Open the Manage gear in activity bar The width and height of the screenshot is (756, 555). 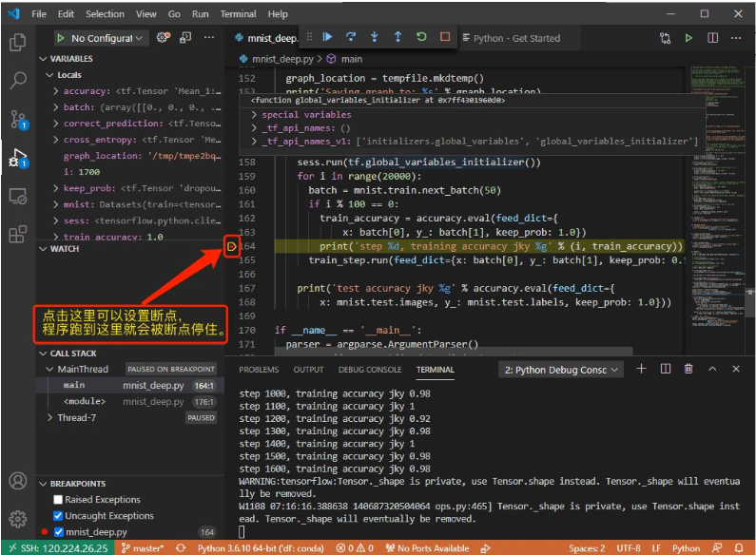coord(18,519)
